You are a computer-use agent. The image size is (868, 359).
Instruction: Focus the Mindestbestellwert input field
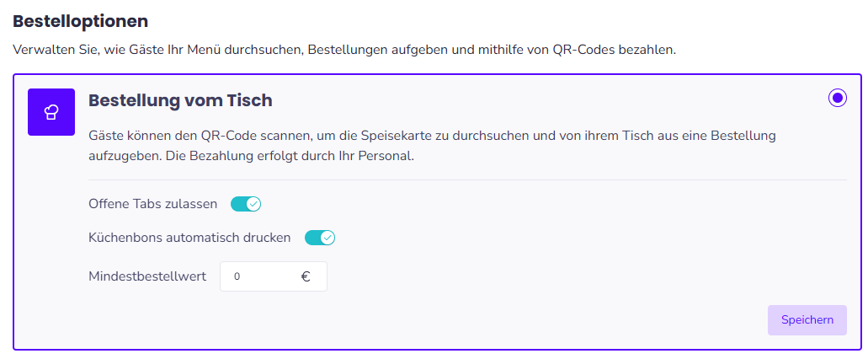tap(274, 276)
